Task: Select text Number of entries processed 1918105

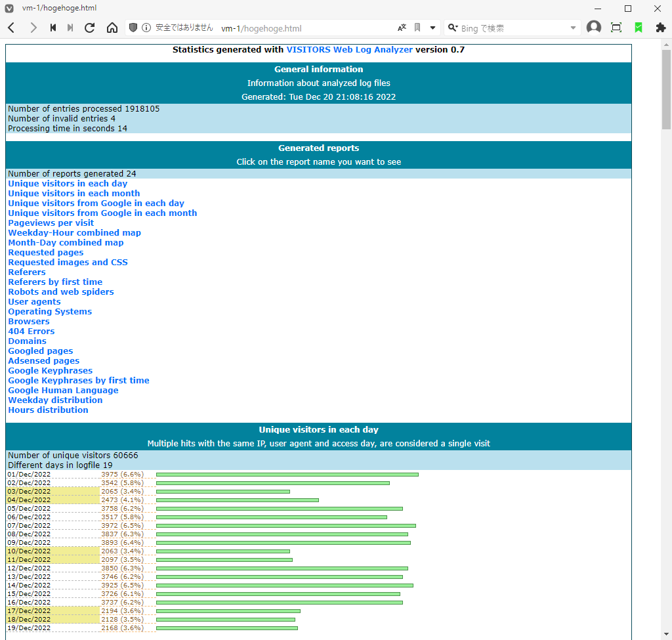Action: pos(83,109)
